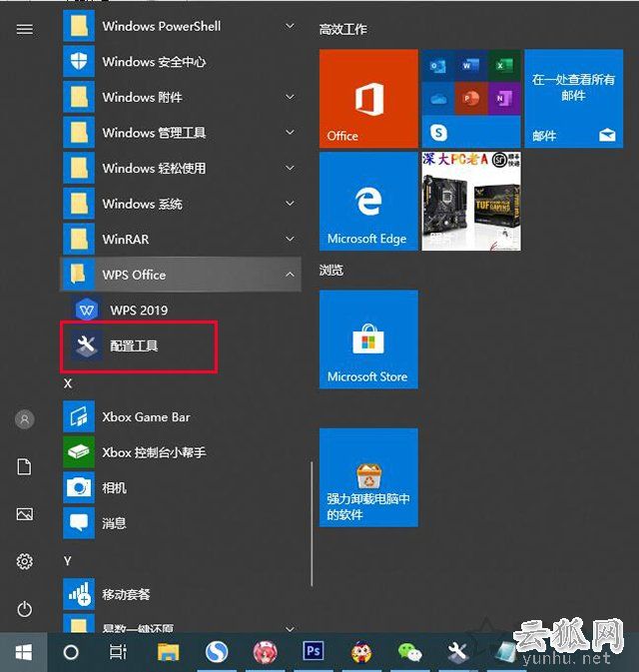This screenshot has width=639, height=672.
Task: Open Task View on the taskbar
Action: [118, 652]
